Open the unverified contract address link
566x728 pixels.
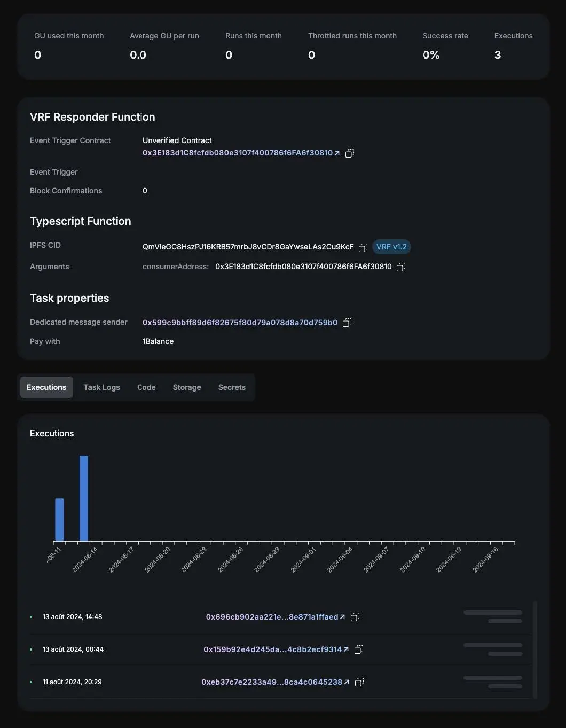pos(241,153)
